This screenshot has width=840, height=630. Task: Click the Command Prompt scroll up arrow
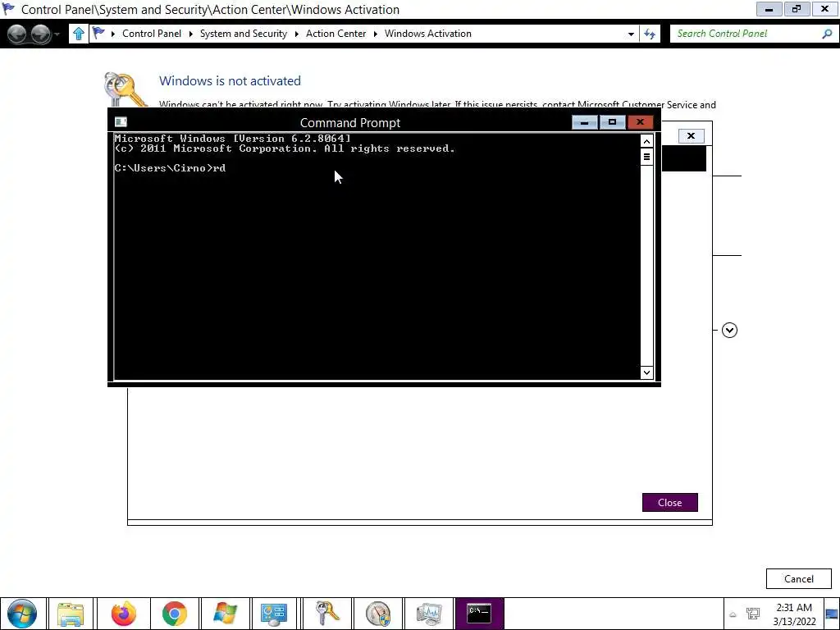click(x=646, y=141)
